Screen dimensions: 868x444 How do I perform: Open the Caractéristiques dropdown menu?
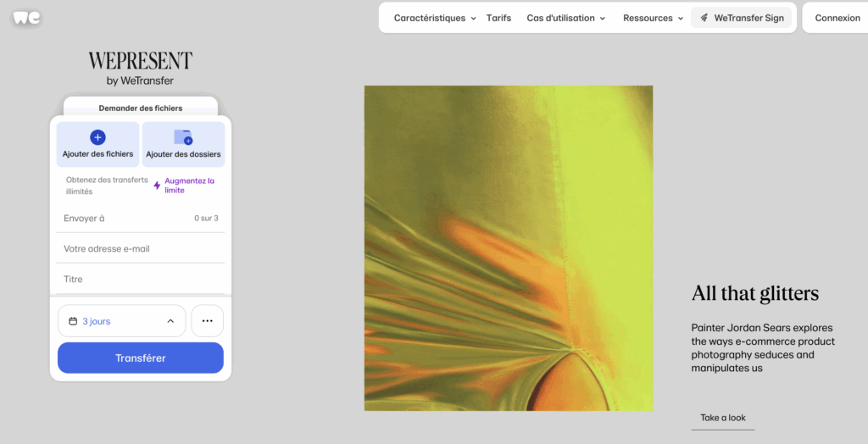(x=435, y=18)
